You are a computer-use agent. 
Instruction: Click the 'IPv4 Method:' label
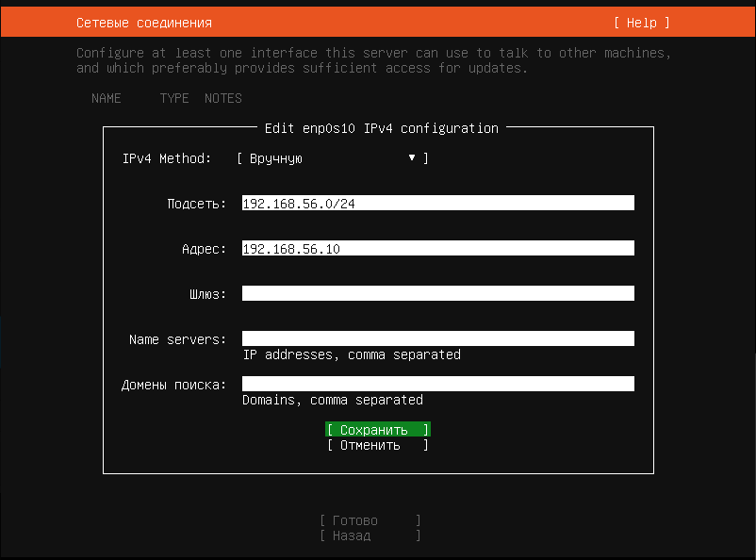tap(167, 158)
